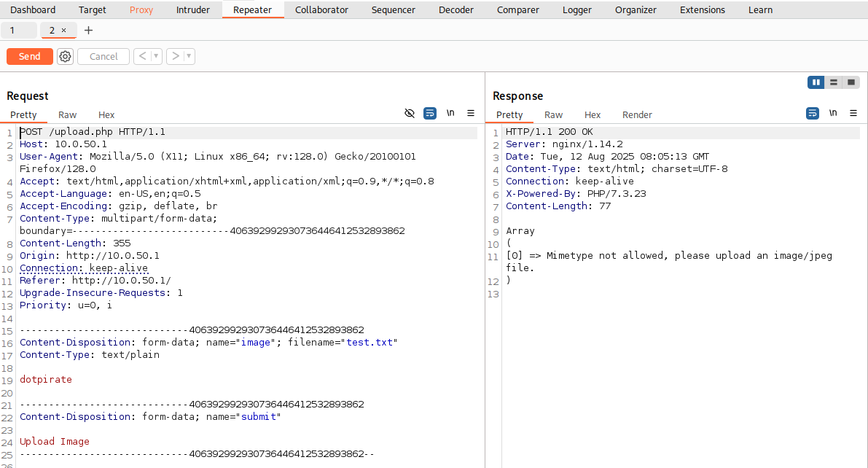Click the crossed-eye icon in Request panel

(x=410, y=114)
